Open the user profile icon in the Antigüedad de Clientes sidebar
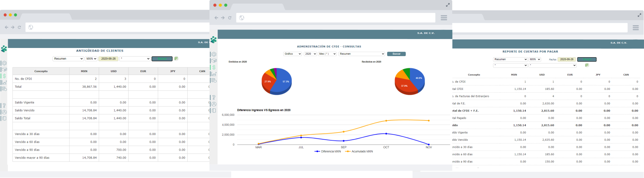 pyautogui.click(x=4, y=112)
